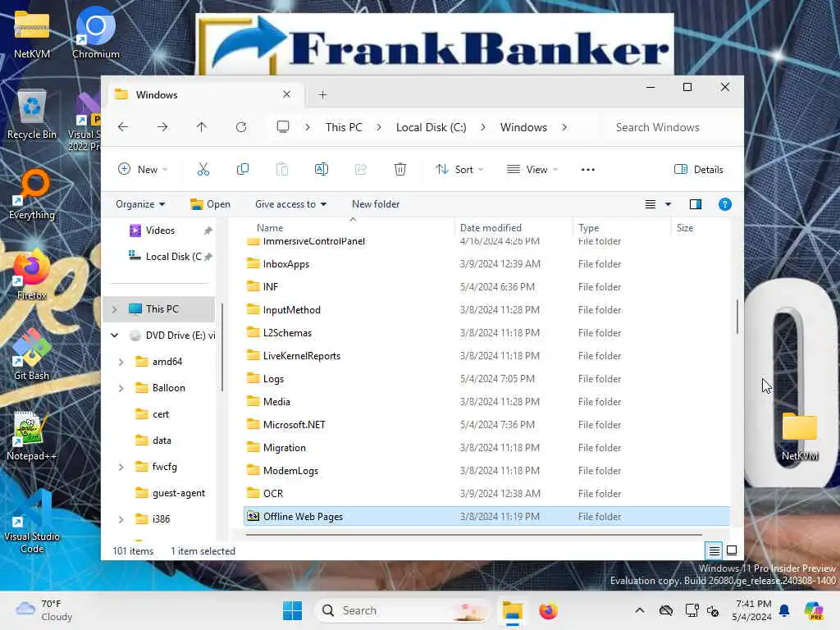Expand the chevron after Windows in address bar
Image resolution: width=840 pixels, height=630 pixels.
(x=564, y=127)
